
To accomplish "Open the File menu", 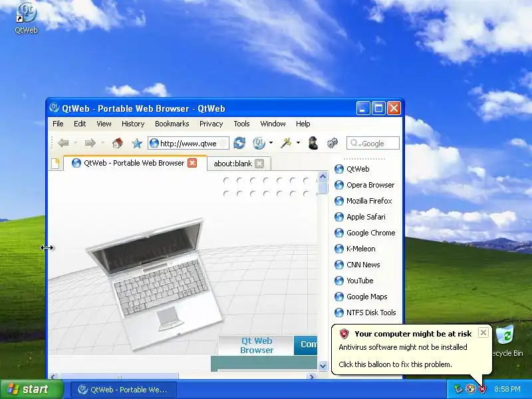I will pos(58,124).
